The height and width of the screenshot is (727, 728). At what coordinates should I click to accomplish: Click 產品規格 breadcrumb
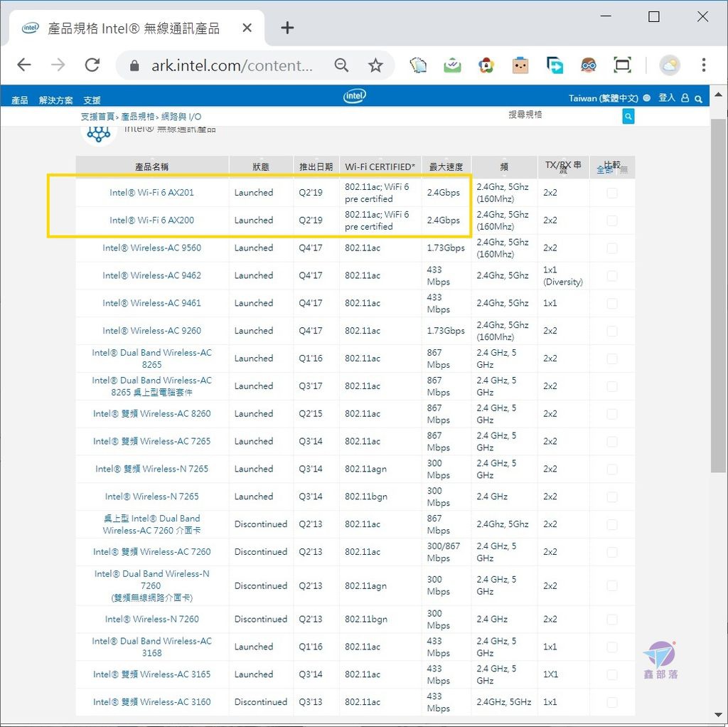pyautogui.click(x=137, y=117)
